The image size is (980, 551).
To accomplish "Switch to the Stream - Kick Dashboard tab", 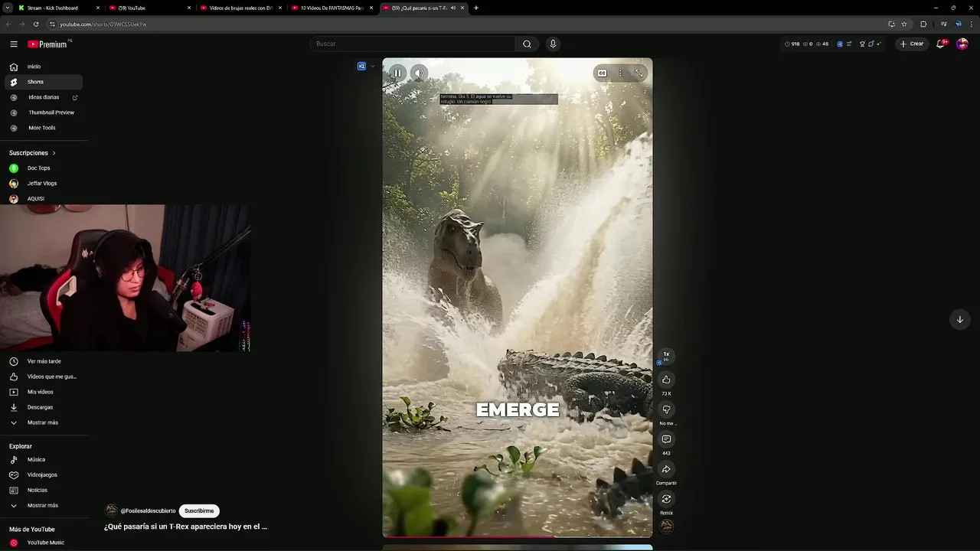I will [x=58, y=8].
